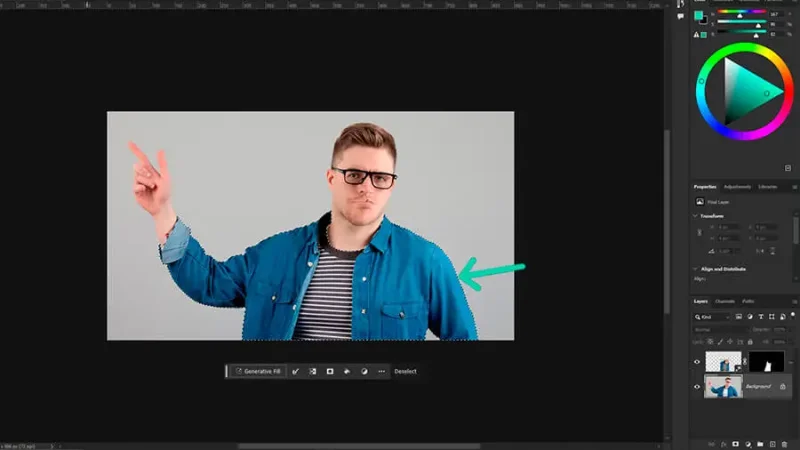The image size is (800, 450).
Task: Open the Layers panel menu
Action: point(794,302)
